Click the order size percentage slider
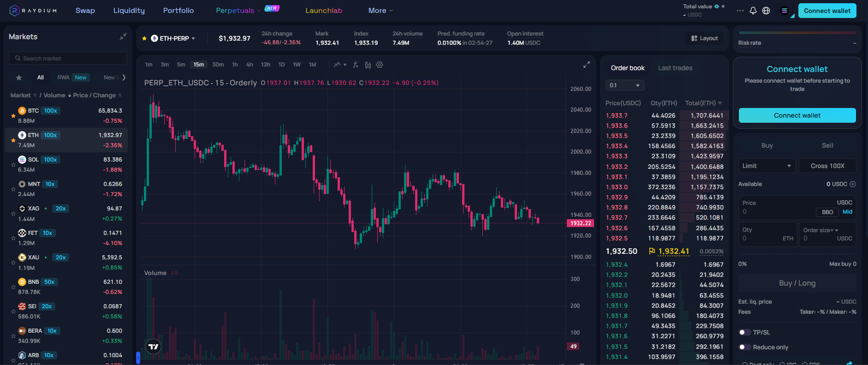This screenshot has width=868, height=365. pos(797,254)
